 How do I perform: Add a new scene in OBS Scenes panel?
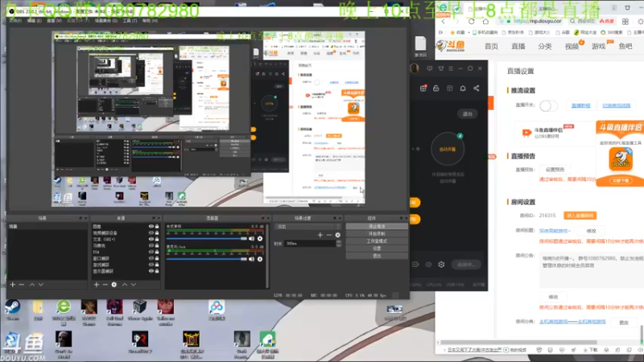pos(13,285)
